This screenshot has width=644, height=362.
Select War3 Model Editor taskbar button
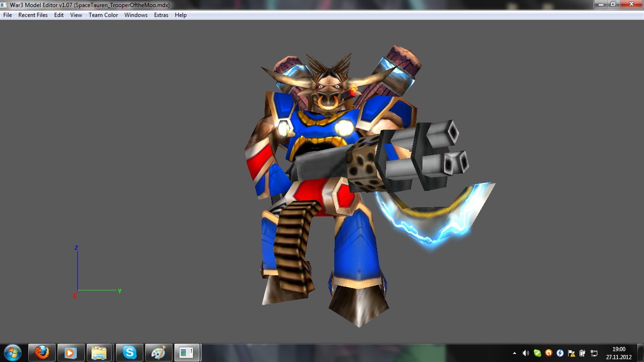pyautogui.click(x=187, y=353)
